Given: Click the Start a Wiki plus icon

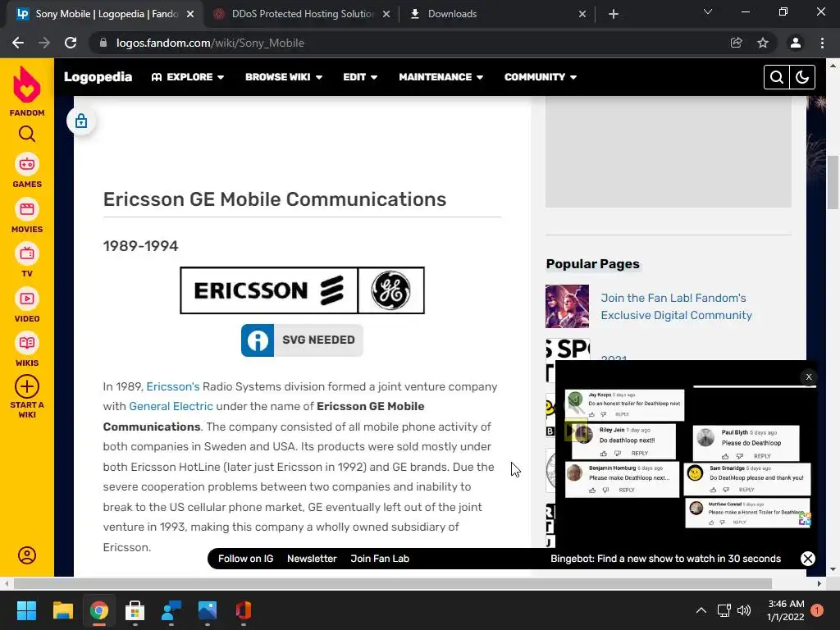Looking at the screenshot, I should coord(27,386).
